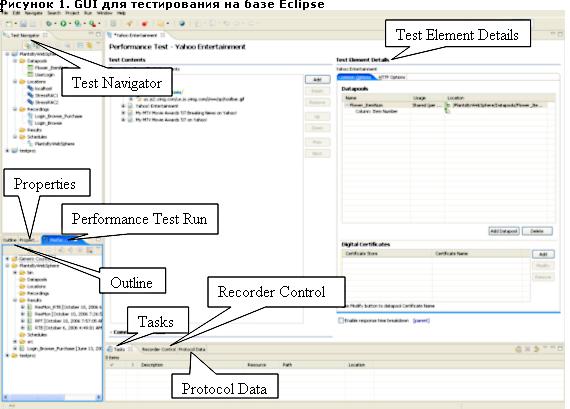Open the Project menu
570x409 pixels.
click(72, 13)
